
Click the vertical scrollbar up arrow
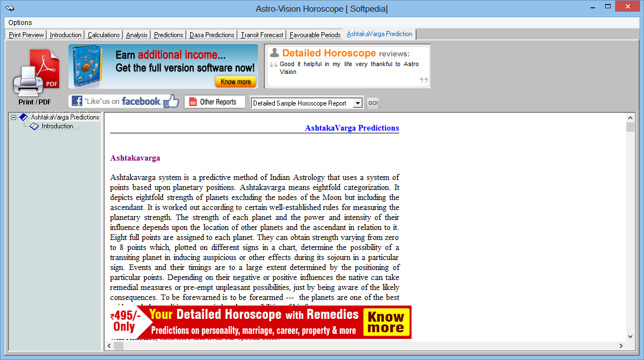click(631, 118)
